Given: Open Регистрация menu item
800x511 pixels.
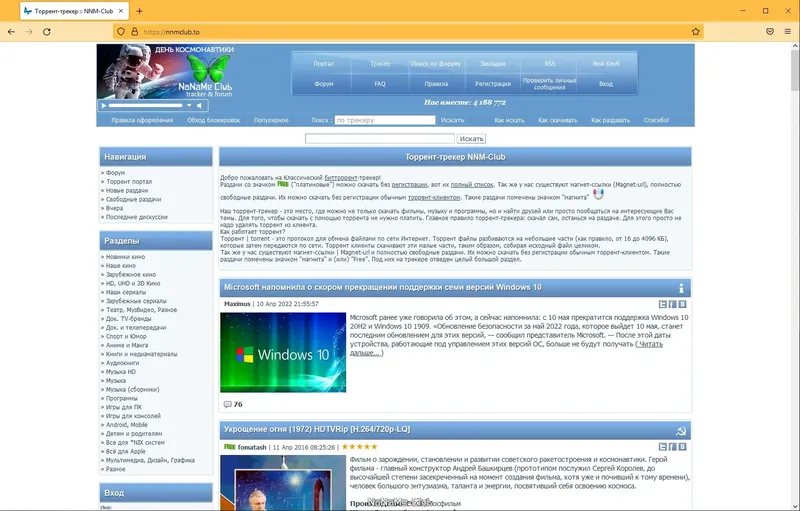Looking at the screenshot, I should tap(493, 84).
